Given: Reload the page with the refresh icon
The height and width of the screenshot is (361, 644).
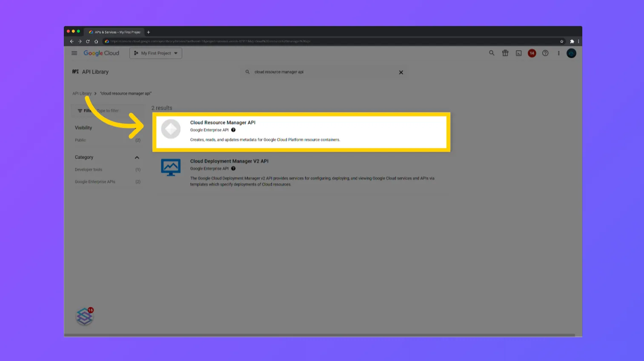Looking at the screenshot, I should click(x=88, y=41).
